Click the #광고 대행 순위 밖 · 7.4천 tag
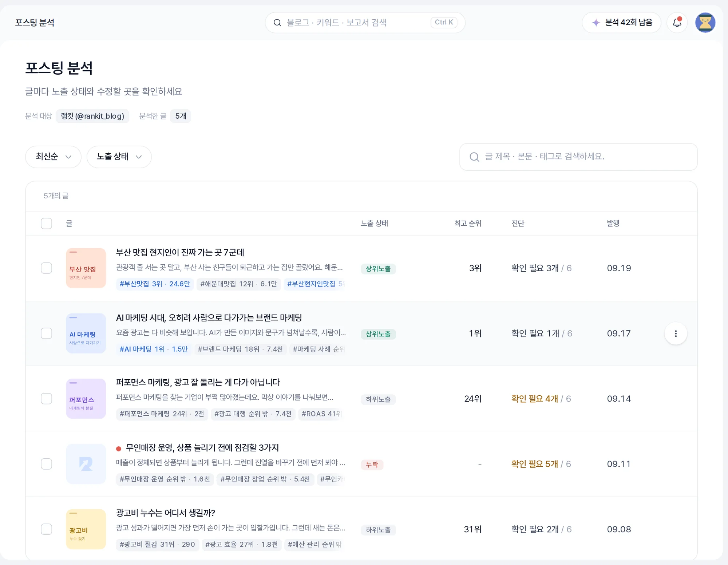Viewport: 728px width, 565px height. [253, 414]
